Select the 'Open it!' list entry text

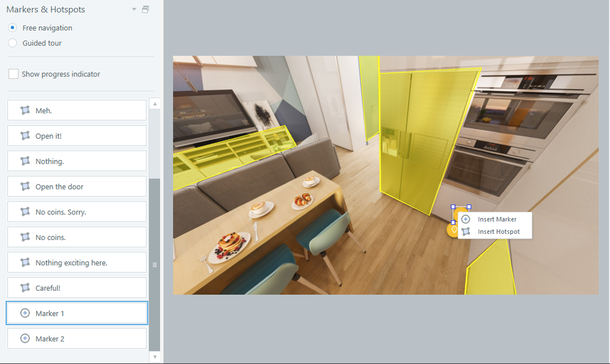[x=49, y=136]
